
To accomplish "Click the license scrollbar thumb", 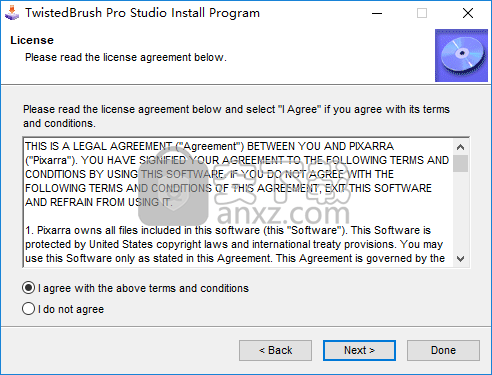I will tap(461, 163).
